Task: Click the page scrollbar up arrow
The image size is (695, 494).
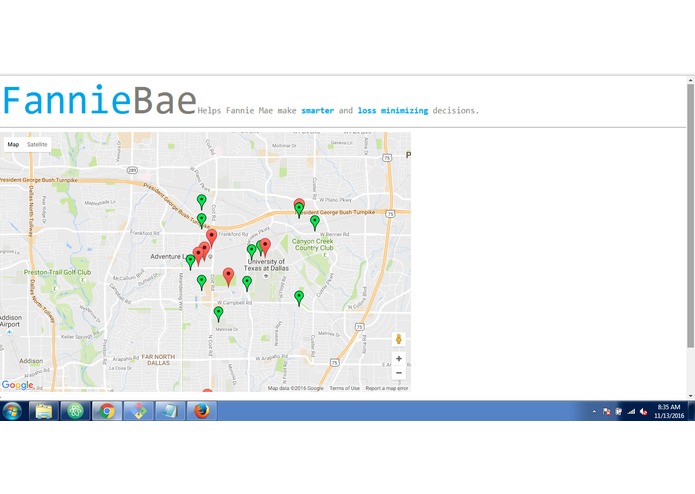Action: click(x=691, y=80)
